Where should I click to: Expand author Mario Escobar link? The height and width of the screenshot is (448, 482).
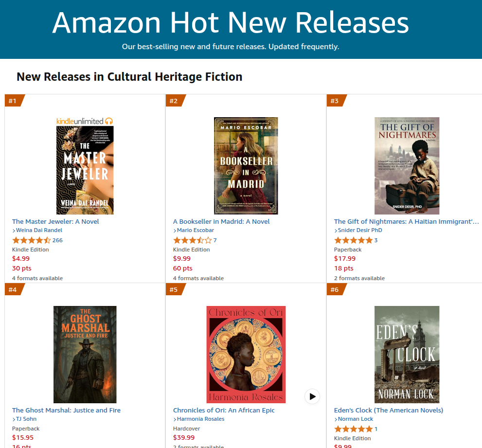tap(194, 230)
